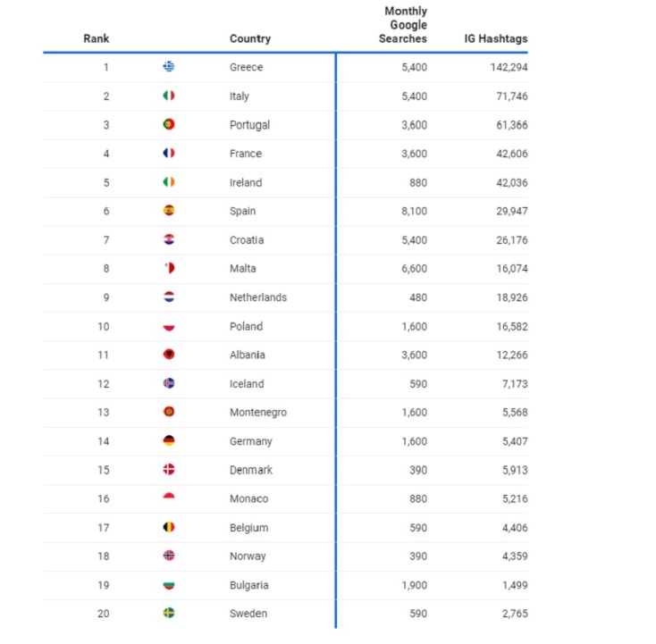
Task: Select the Norway flag icon
Action: tap(169, 556)
